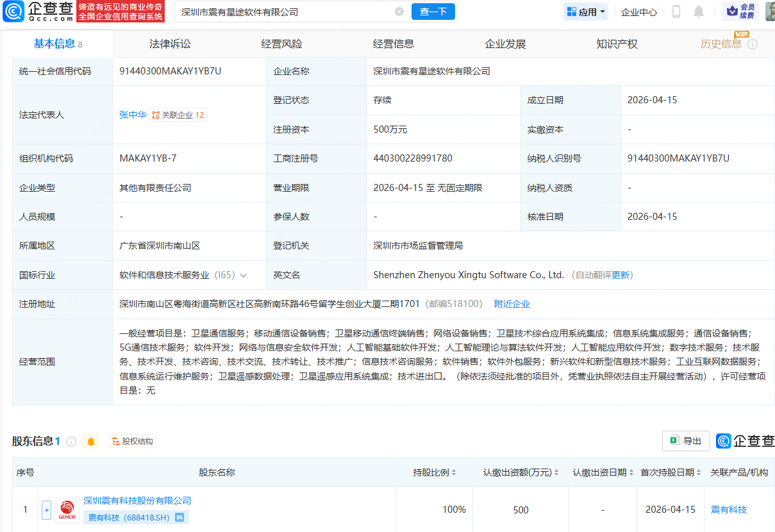Expand the plus sign on shareholder row 1
Image resolution: width=775 pixels, height=532 pixels.
click(x=46, y=510)
